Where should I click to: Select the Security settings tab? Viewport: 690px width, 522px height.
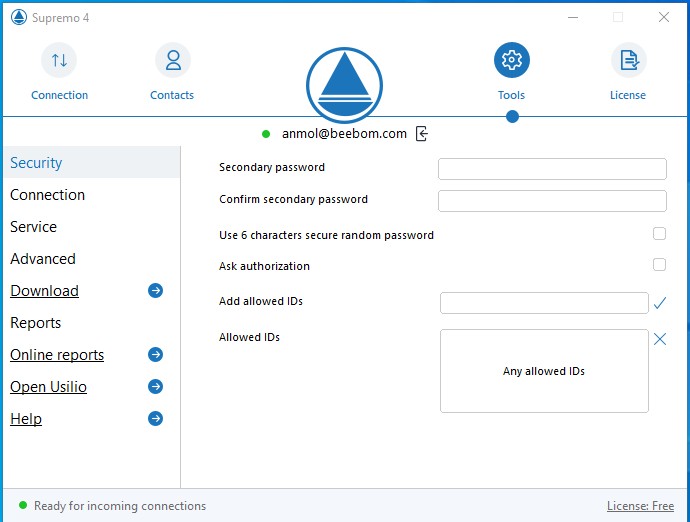coord(92,162)
